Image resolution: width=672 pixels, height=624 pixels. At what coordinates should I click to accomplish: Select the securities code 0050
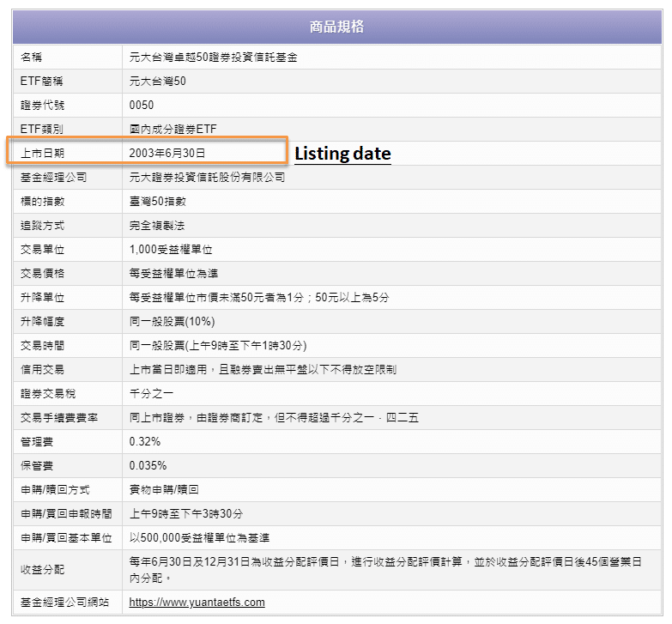point(142,105)
